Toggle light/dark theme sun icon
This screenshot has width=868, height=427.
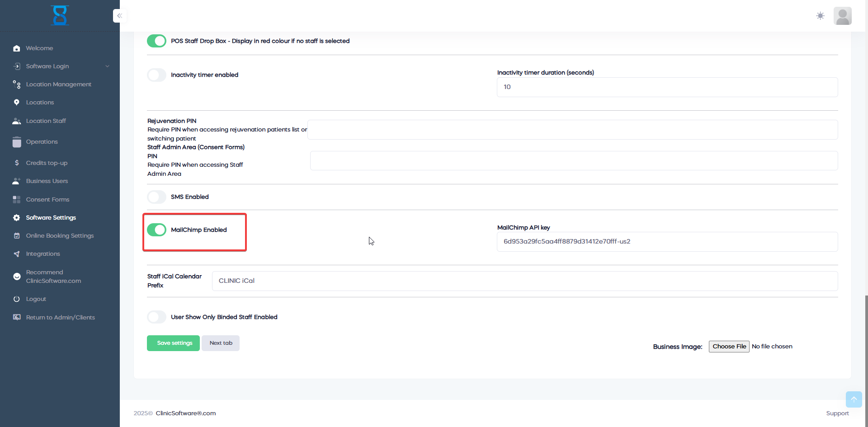(820, 16)
